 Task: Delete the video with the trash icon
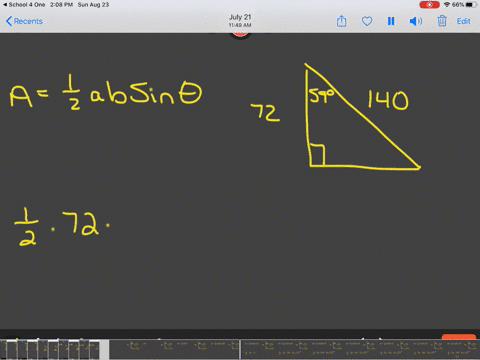pos(442,21)
